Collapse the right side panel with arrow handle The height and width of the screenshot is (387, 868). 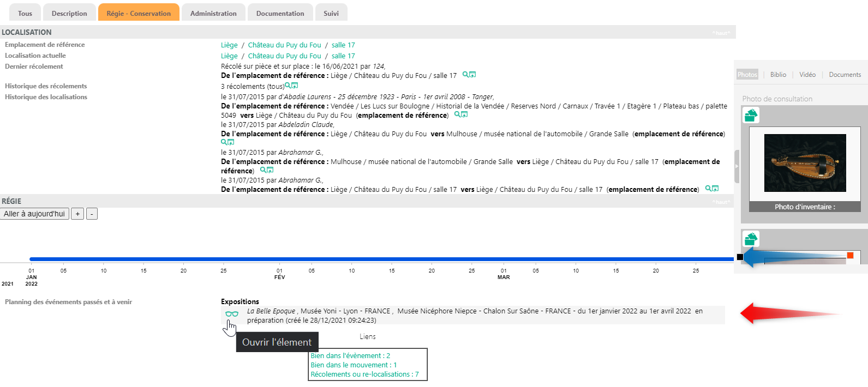tap(737, 166)
